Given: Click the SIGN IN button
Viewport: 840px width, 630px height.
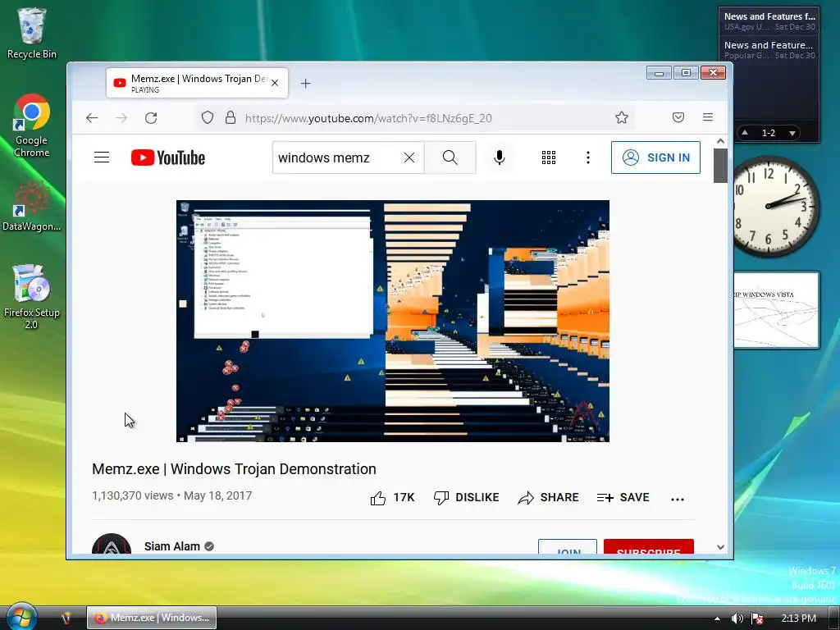Looking at the screenshot, I should pos(655,157).
